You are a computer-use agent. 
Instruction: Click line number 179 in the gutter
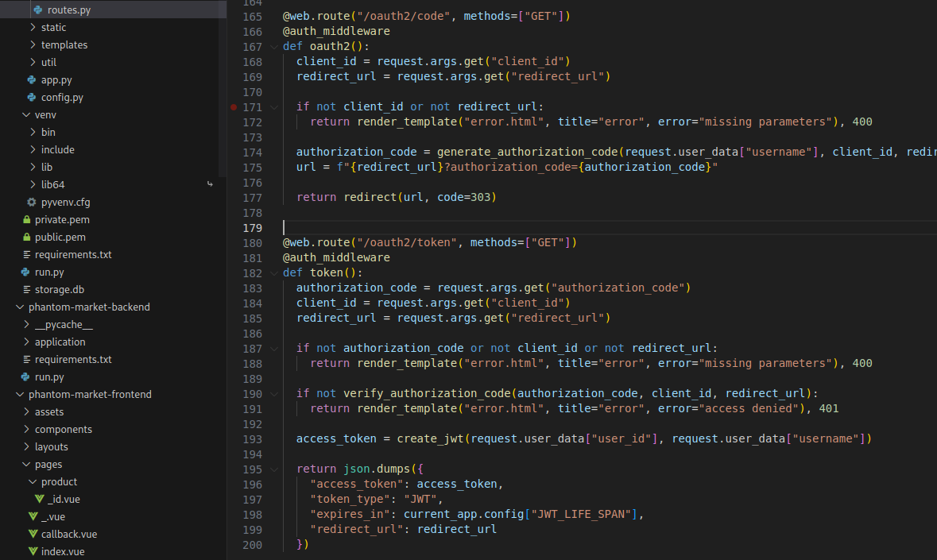(x=252, y=228)
